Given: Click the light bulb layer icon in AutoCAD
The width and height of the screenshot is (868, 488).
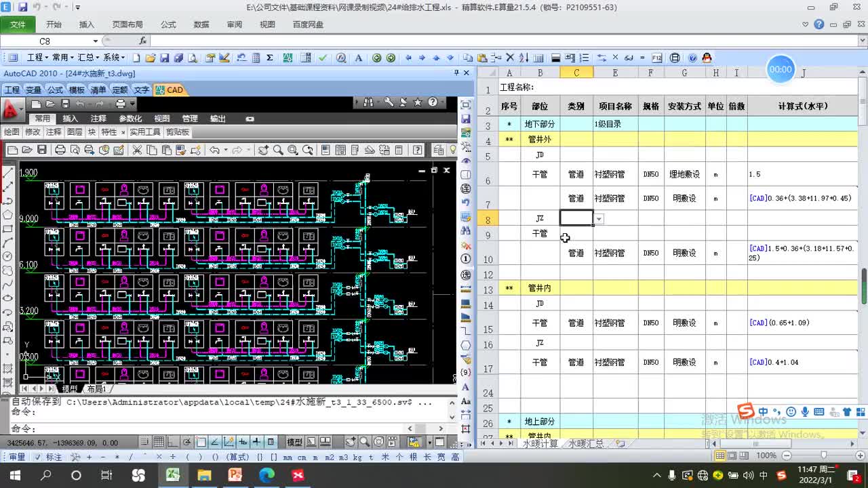Looking at the screenshot, I should (453, 150).
